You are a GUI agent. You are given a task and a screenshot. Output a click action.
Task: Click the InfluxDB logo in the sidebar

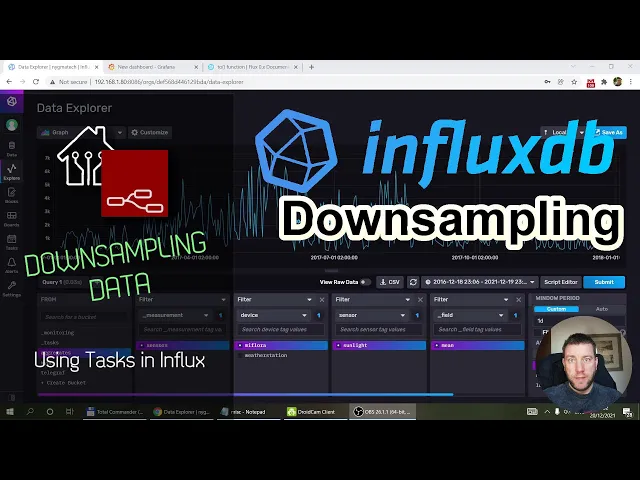(x=11, y=101)
